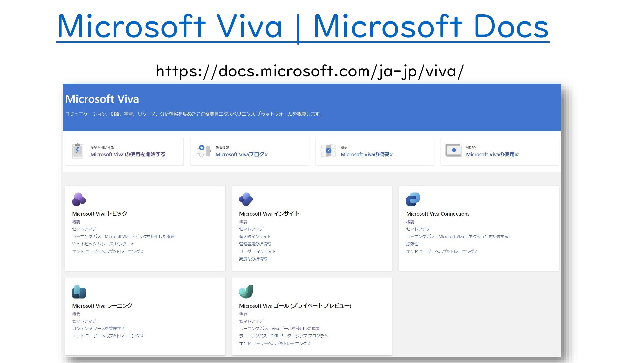Click 概要 under Microsoft Viva ゴール
This screenshot has height=363, width=644.
(x=243, y=314)
